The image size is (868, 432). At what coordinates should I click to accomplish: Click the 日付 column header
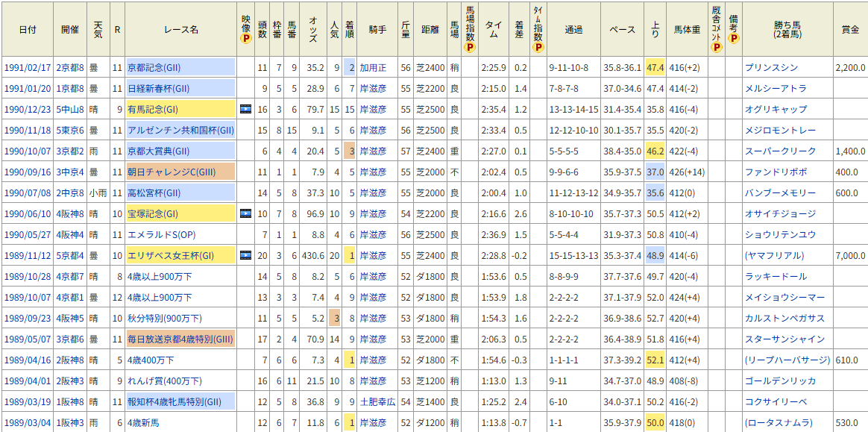pos(28,30)
